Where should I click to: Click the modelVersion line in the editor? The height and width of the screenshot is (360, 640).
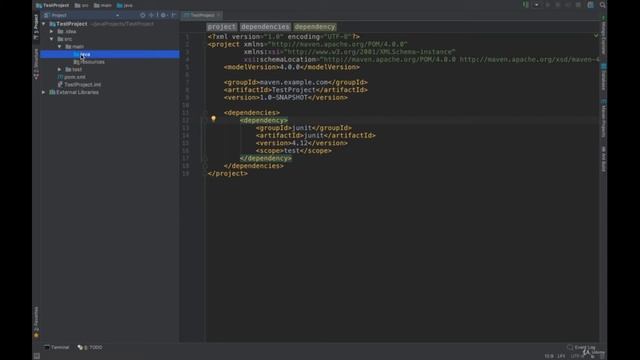click(291, 67)
